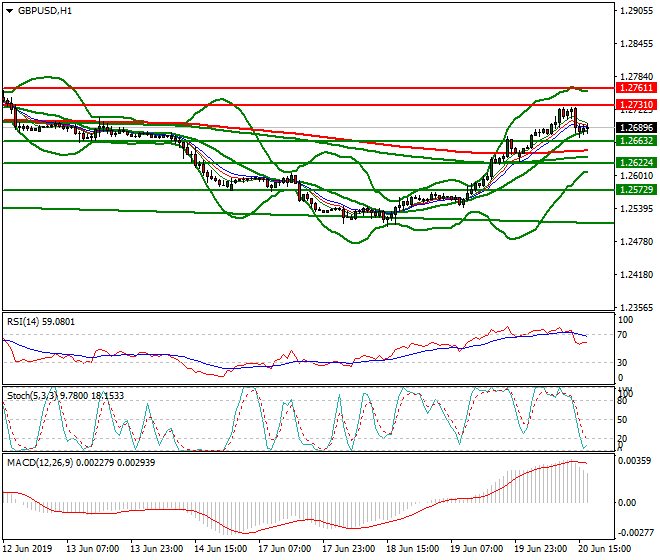Click the GBPUSD,H1 chart title
This screenshot has width=660, height=560.
coord(45,11)
